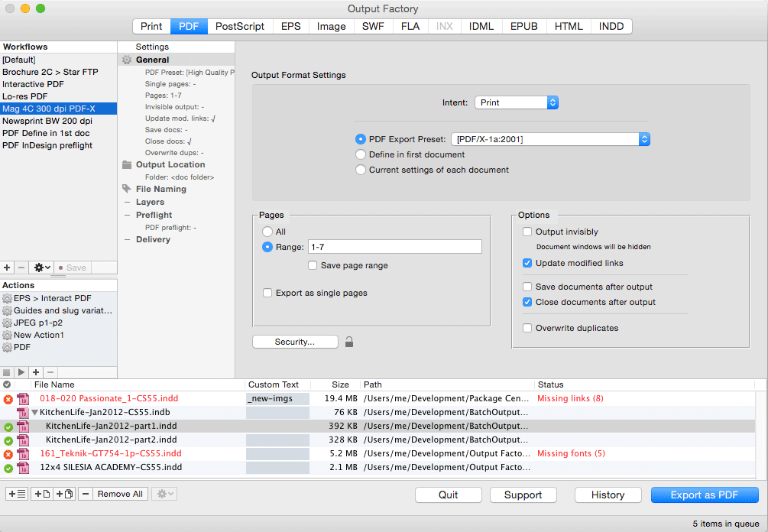Switch to the EPUB tab
This screenshot has width=768, height=532.
[x=524, y=26]
